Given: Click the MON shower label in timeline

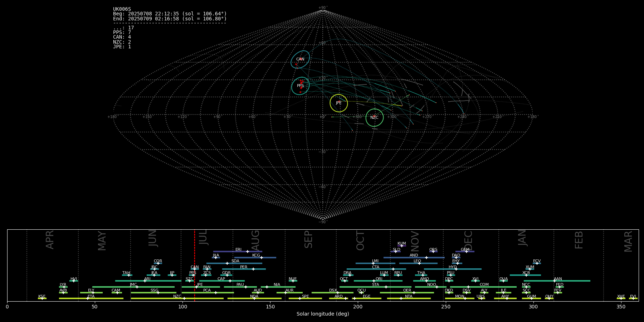Looking at the screenshot, I should pos(460,296).
